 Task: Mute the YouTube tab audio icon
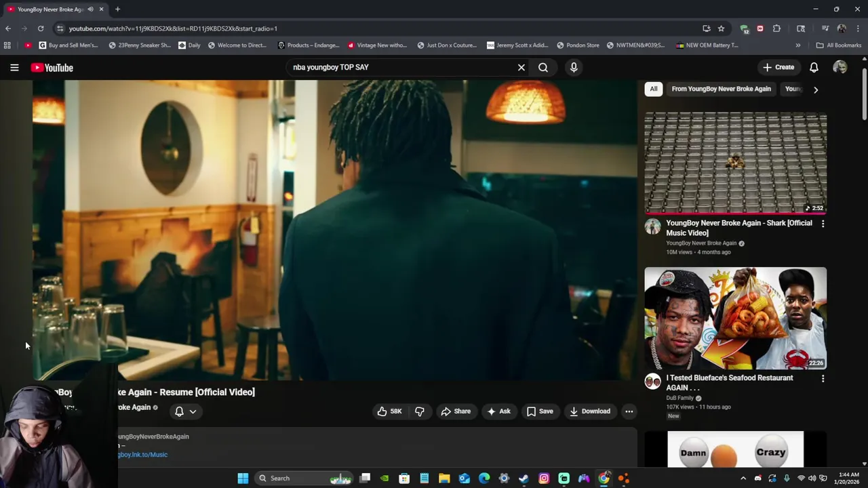tap(90, 9)
